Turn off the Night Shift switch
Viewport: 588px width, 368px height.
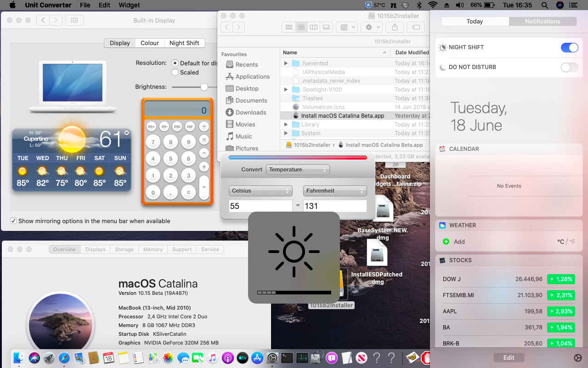(x=570, y=47)
